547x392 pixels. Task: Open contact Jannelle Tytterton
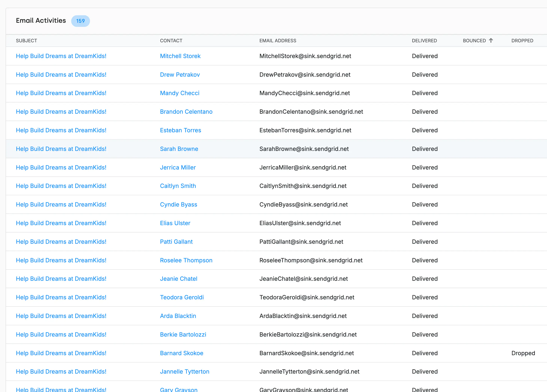(x=184, y=372)
